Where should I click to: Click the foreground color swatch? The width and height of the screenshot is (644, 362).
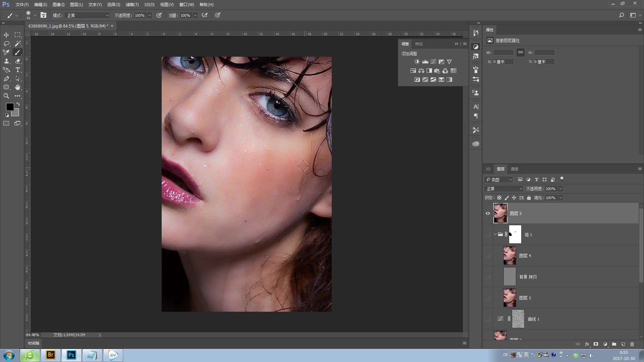10,107
